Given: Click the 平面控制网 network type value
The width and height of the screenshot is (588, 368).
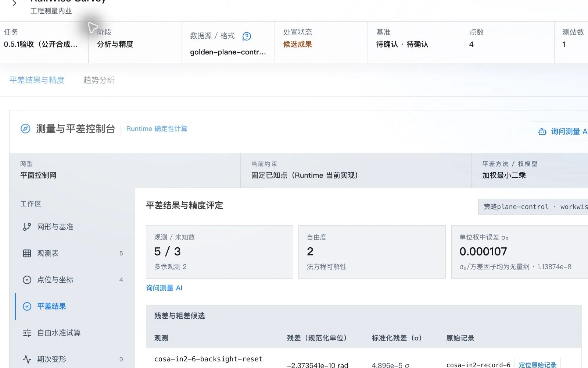Looking at the screenshot, I should click(x=38, y=175).
